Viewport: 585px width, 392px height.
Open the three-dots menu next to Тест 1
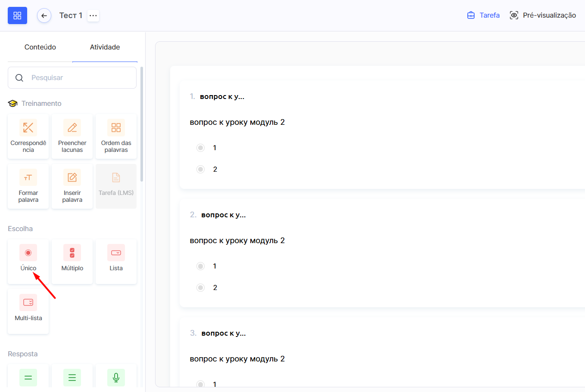pos(93,15)
